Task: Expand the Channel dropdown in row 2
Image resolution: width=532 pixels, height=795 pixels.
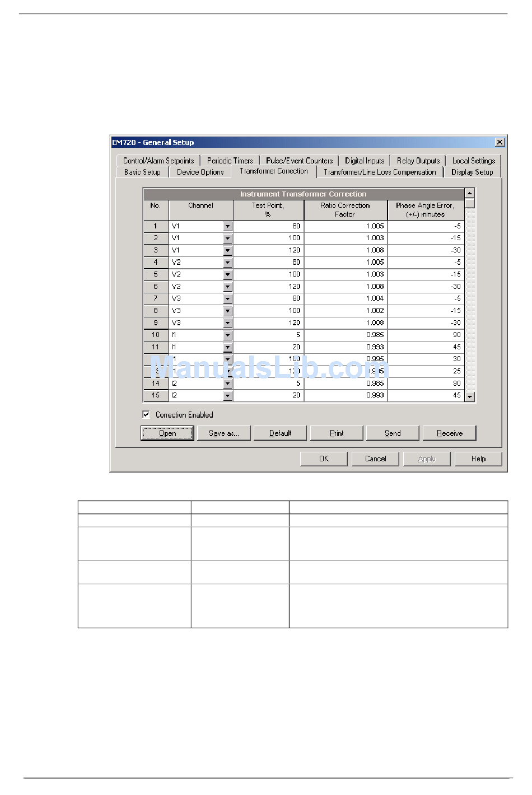Action: click(227, 238)
